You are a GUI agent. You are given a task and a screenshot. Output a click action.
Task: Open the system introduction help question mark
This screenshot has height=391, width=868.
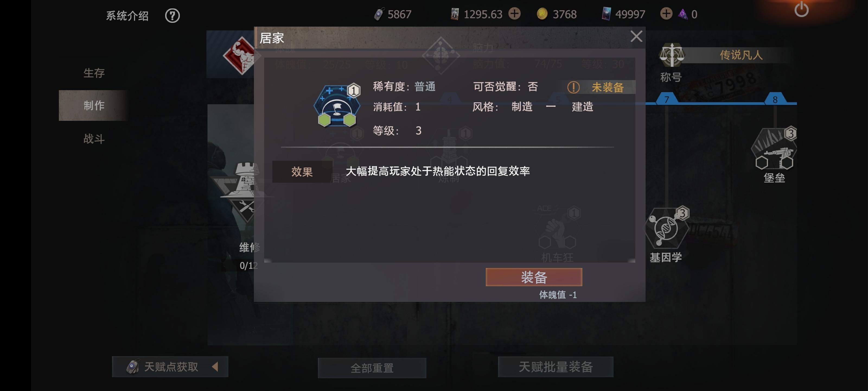click(x=172, y=15)
